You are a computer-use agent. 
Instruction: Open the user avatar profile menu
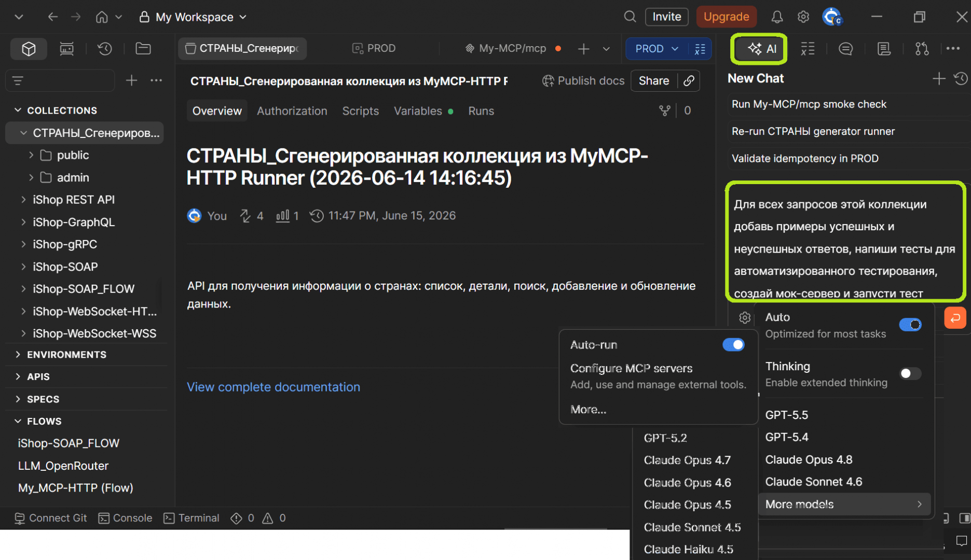(832, 17)
